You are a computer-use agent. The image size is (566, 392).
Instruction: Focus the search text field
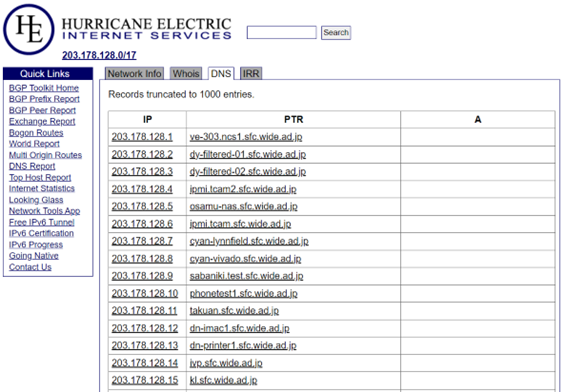click(x=282, y=32)
